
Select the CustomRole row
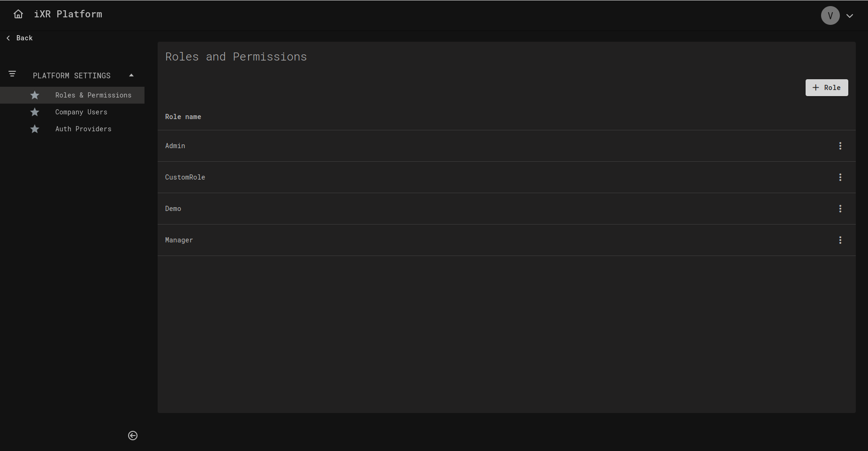click(185, 177)
